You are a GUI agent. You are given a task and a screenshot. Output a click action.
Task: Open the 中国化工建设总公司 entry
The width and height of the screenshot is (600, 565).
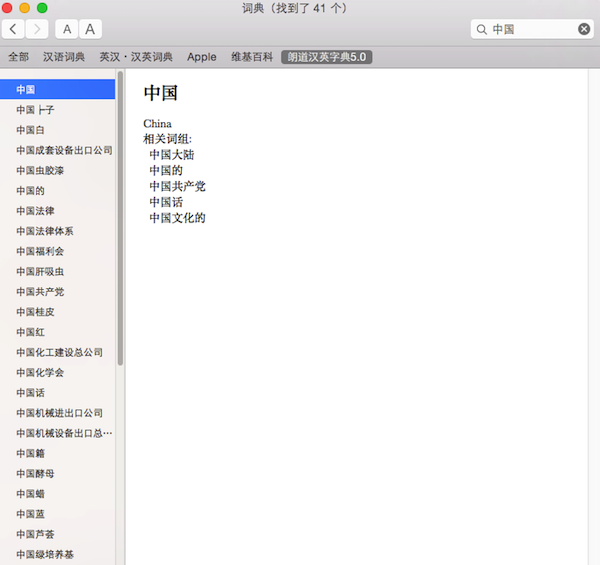tap(57, 352)
